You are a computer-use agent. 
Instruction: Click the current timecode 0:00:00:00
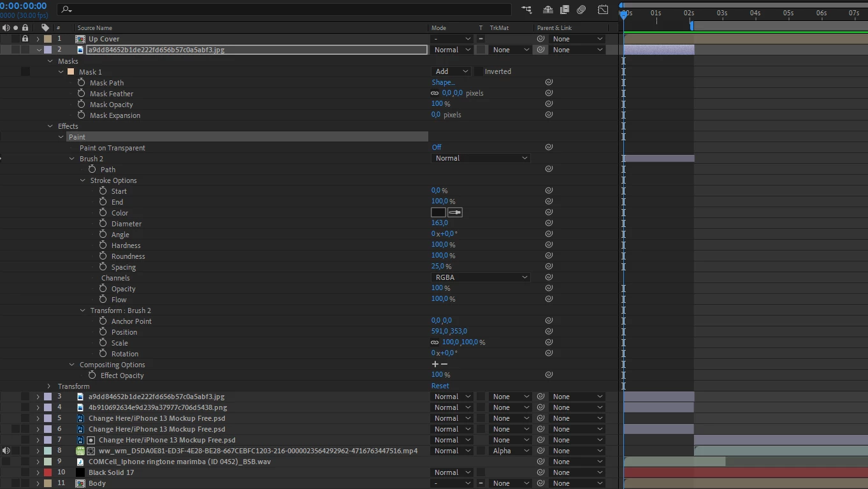[x=24, y=6]
